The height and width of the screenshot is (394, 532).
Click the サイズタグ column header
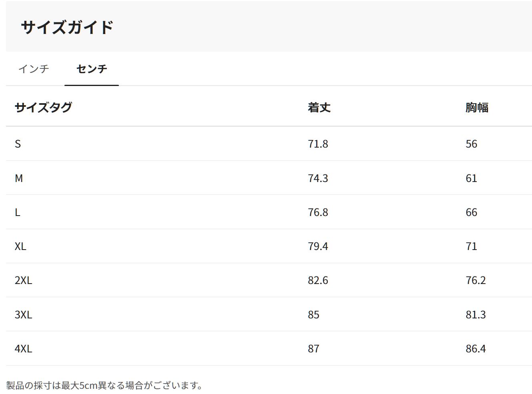(x=43, y=107)
